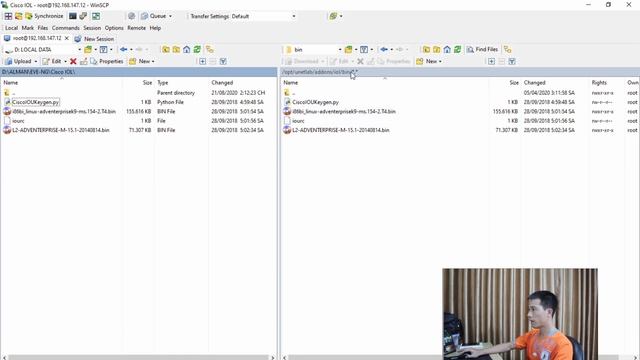Select local file CiscoIOUKeygen.py
The width and height of the screenshot is (640, 360).
click(36, 102)
